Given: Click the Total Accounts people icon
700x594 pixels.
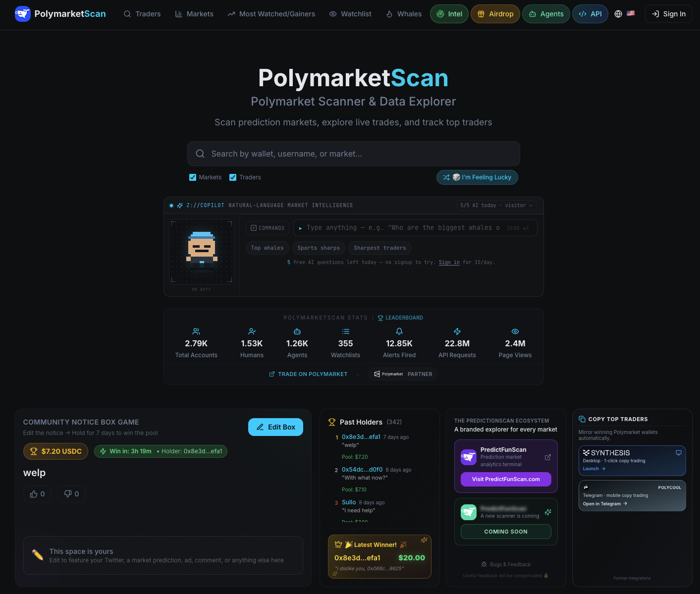Looking at the screenshot, I should tap(196, 331).
